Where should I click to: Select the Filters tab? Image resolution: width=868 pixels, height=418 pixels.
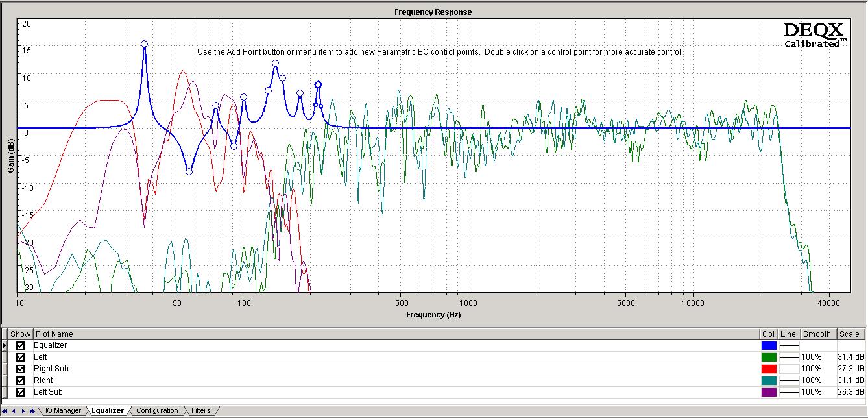click(x=200, y=410)
